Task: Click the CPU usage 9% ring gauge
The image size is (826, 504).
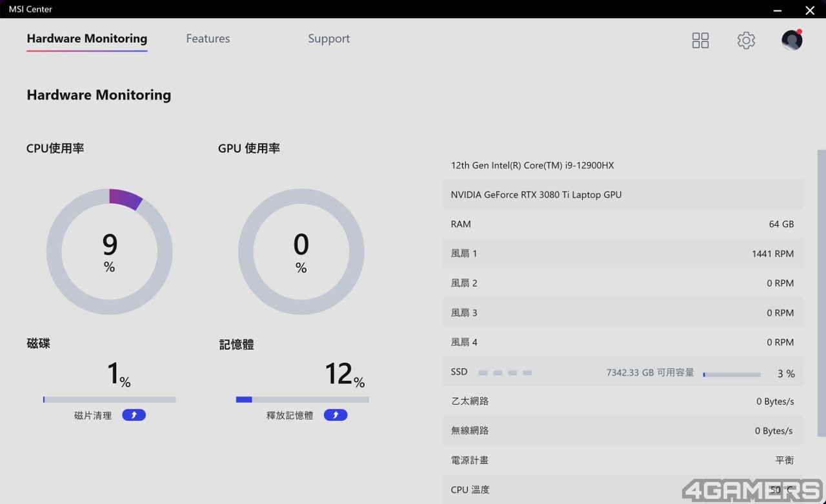Action: pyautogui.click(x=110, y=252)
